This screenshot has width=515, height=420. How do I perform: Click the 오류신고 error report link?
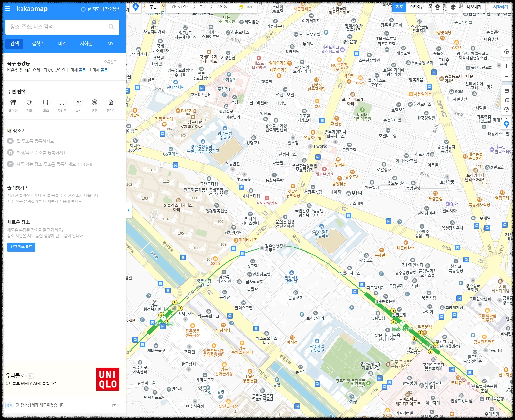(x=110, y=62)
